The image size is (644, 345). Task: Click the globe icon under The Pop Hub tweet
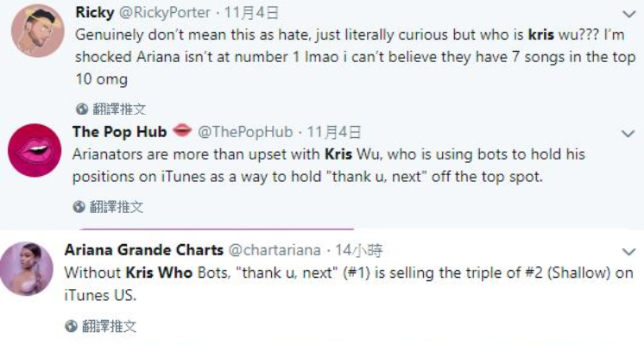point(79,207)
